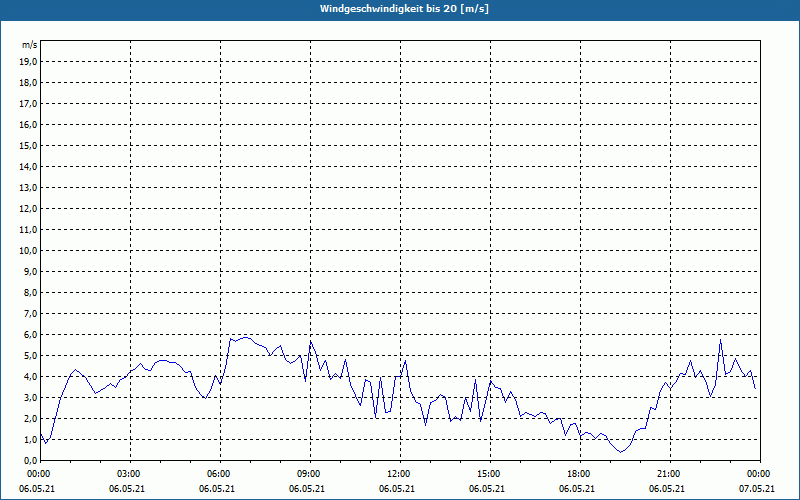Screen dimensions: 800x500
Task: Click the 07.05.21 date label
Action: coord(757,489)
